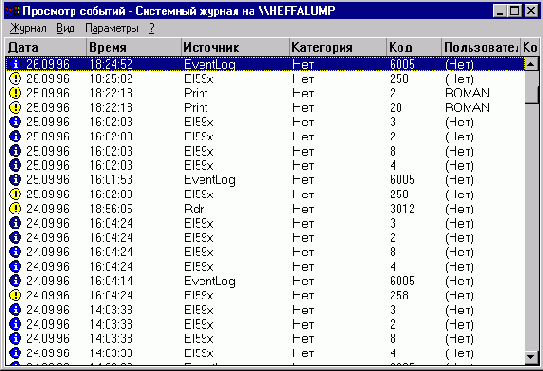This screenshot has width=543, height=371.
Task: Click code 250 in the 26.09.96 El59x row
Action: click(x=399, y=79)
